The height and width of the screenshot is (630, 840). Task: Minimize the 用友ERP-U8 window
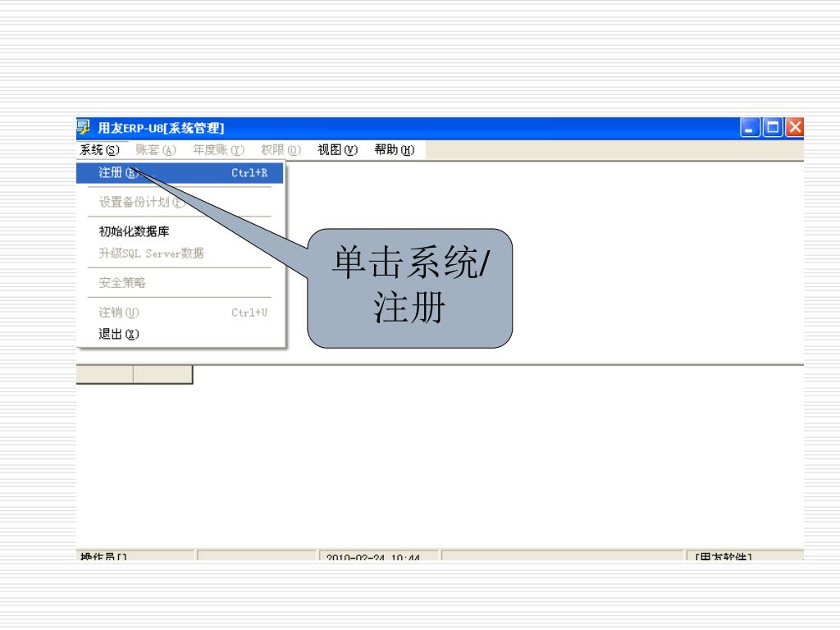point(750,127)
